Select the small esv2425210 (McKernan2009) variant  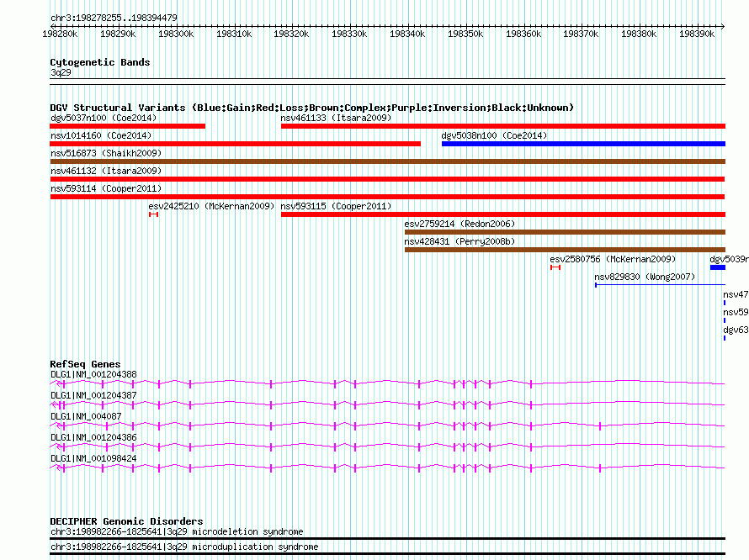153,214
